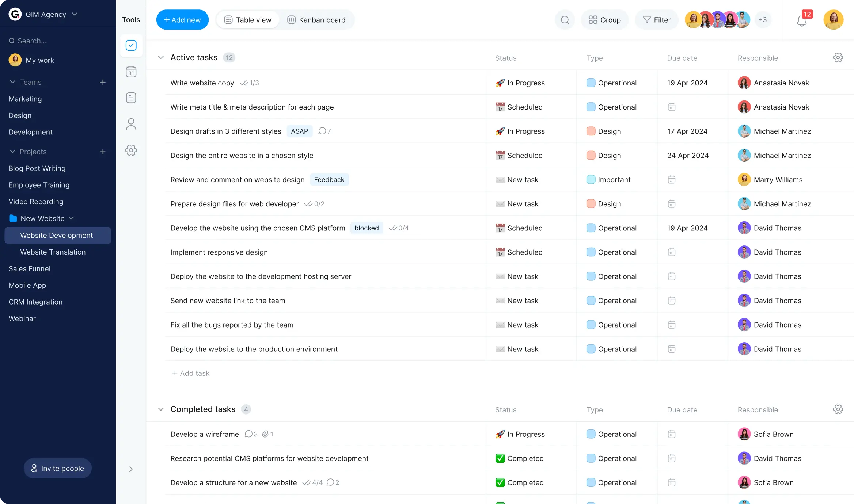Switch to Kanban board view

click(x=316, y=20)
